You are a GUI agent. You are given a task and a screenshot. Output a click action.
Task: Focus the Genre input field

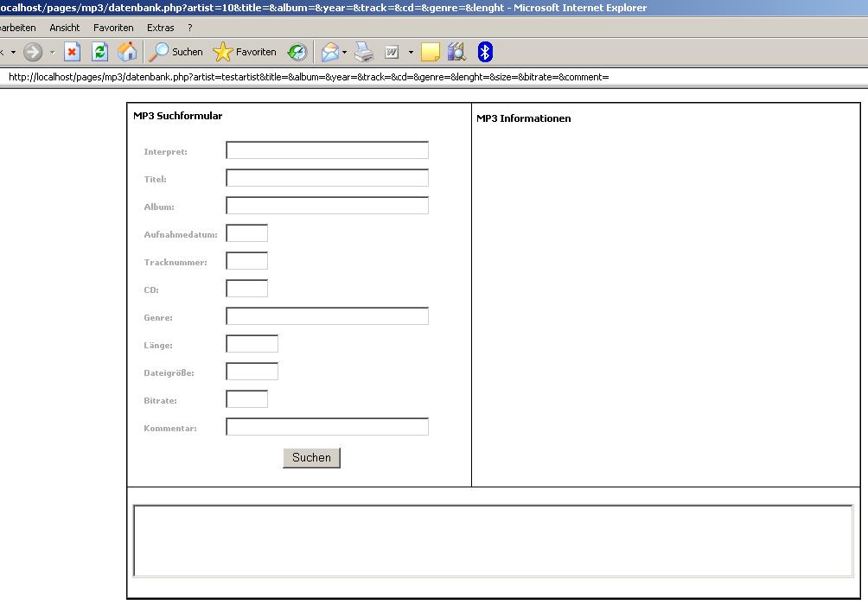pyautogui.click(x=327, y=316)
